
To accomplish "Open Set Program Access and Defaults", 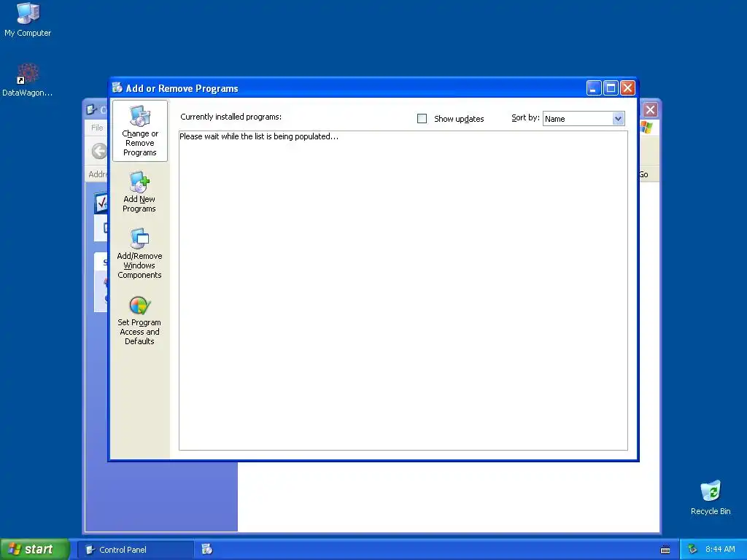I will [139, 321].
